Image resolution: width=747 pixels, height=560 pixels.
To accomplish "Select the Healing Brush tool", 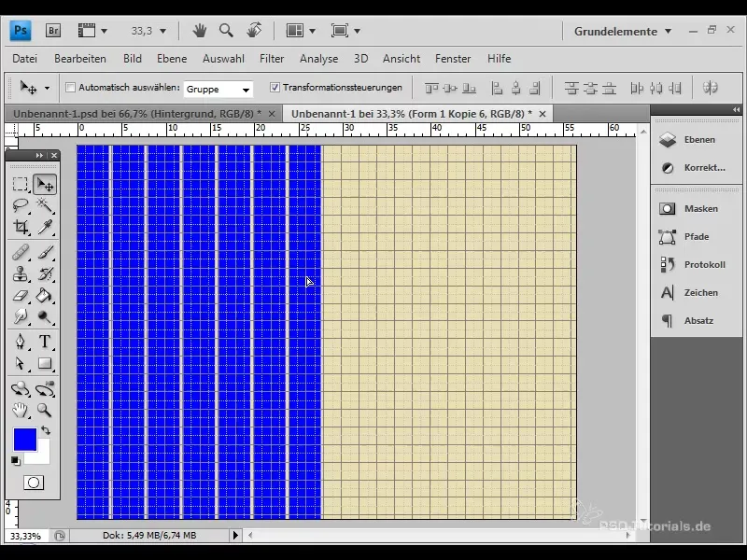I will click(20, 252).
